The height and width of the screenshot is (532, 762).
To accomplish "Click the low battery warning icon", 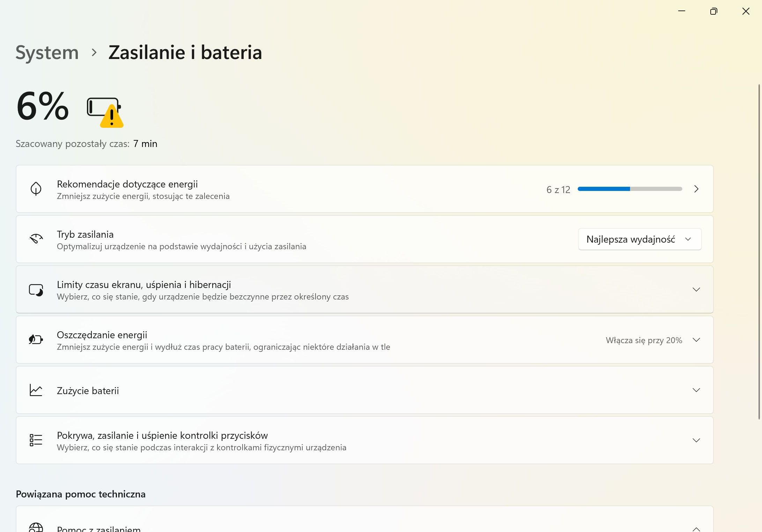I will coord(105,112).
